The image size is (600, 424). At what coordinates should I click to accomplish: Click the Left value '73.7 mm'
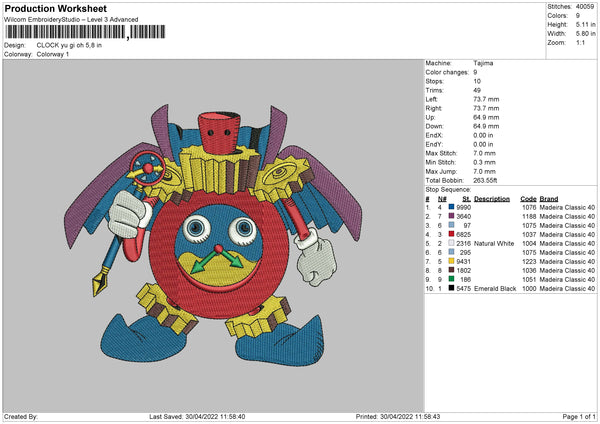click(486, 99)
